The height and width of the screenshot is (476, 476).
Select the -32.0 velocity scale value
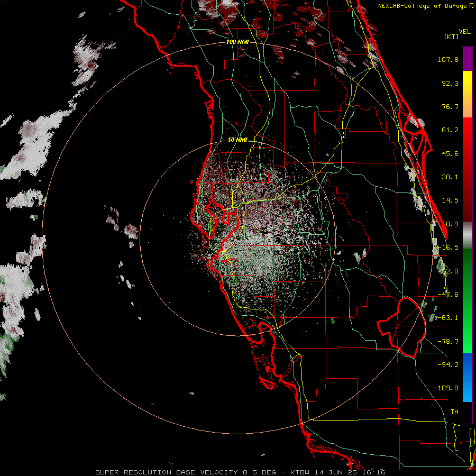click(448, 271)
